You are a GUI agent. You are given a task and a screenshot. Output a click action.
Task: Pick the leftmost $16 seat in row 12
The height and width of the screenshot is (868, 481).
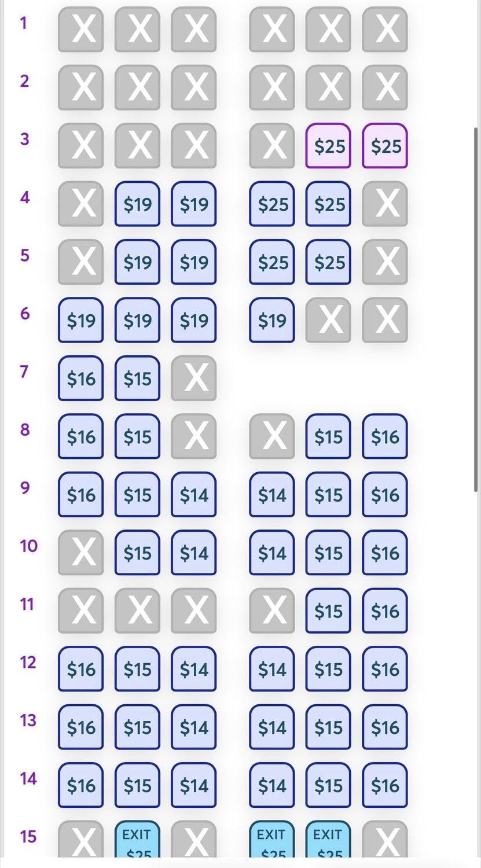click(x=80, y=669)
